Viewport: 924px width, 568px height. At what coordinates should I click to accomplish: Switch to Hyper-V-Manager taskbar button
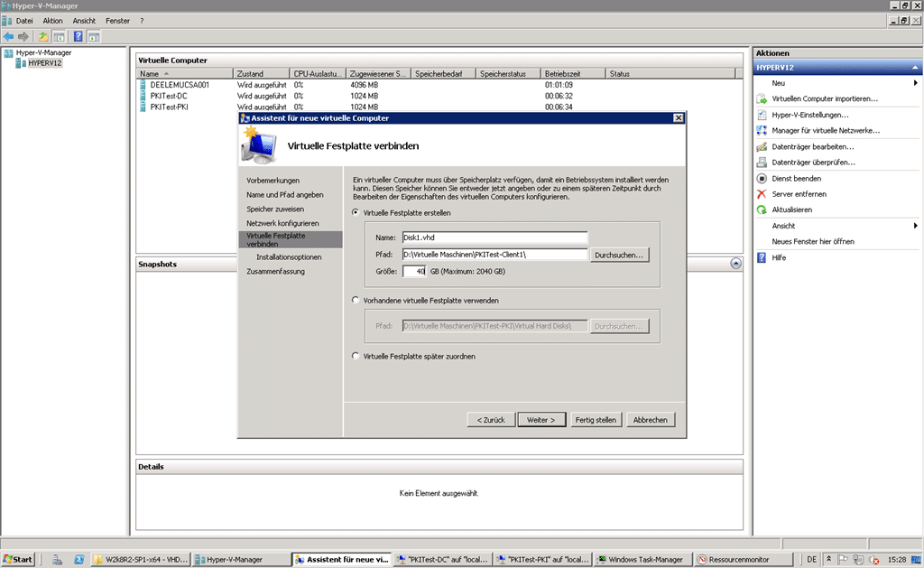pos(240,559)
